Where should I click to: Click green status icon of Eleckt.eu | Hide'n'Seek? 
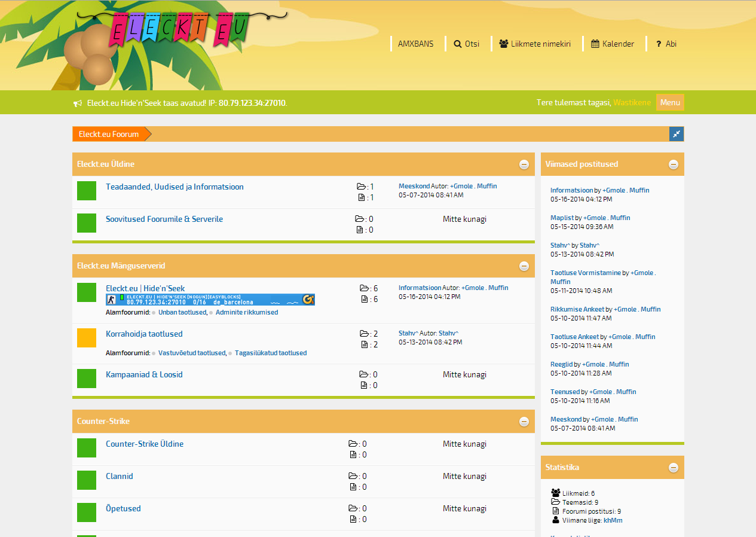87,292
